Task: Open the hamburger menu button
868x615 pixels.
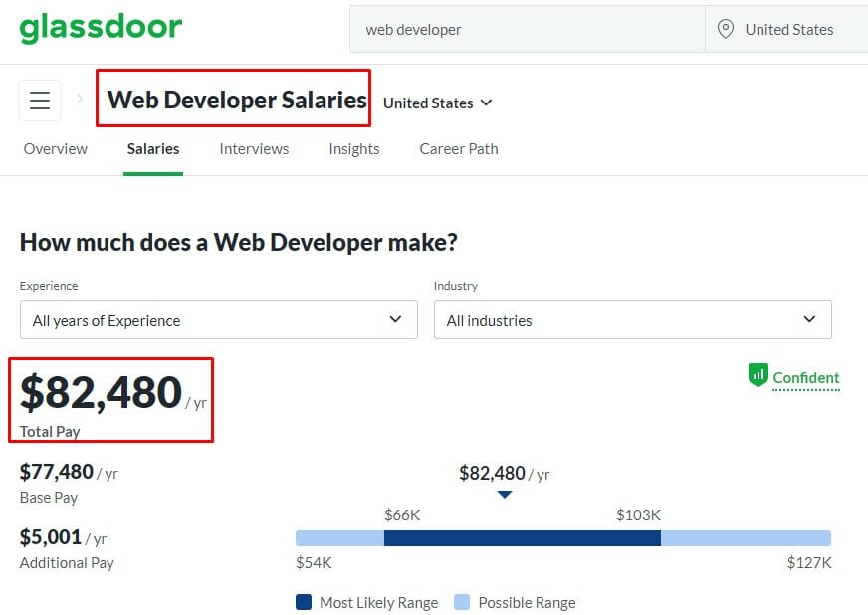Action: coord(40,101)
